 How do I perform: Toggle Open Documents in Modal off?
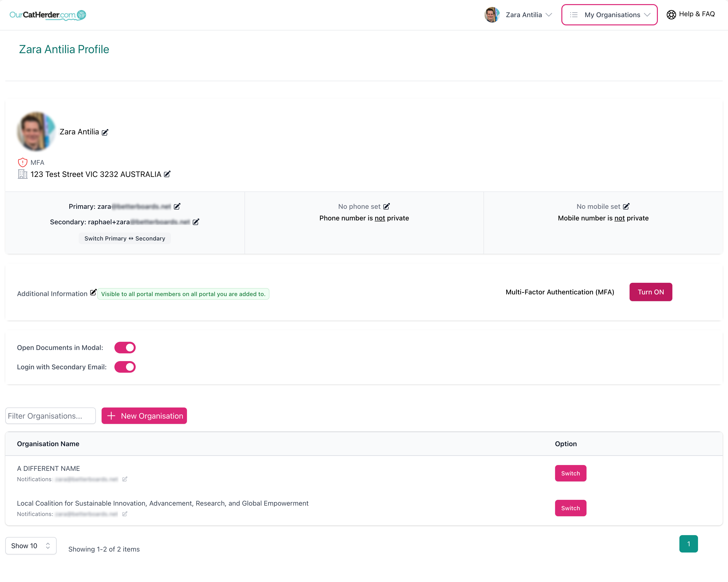pos(125,347)
